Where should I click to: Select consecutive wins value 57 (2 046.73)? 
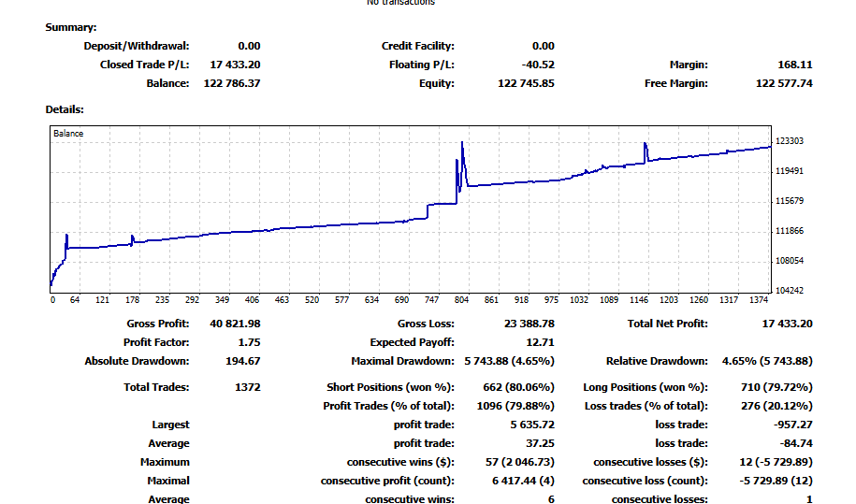click(x=520, y=462)
